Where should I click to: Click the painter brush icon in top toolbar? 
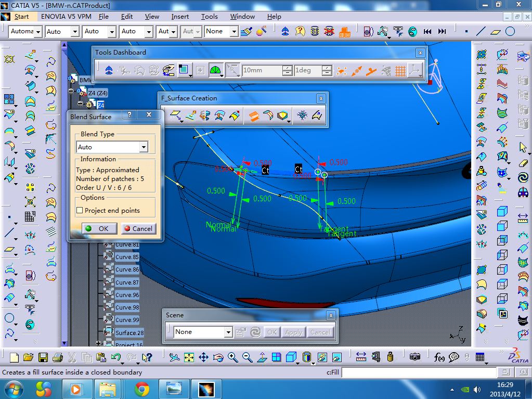point(246,32)
